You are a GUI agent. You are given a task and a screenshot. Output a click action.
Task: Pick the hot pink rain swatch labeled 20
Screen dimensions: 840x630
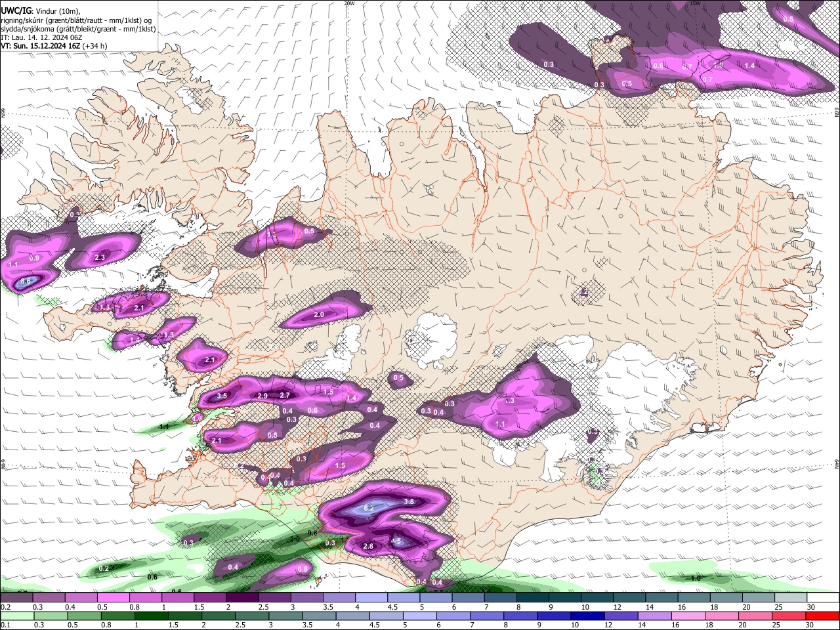click(x=756, y=616)
